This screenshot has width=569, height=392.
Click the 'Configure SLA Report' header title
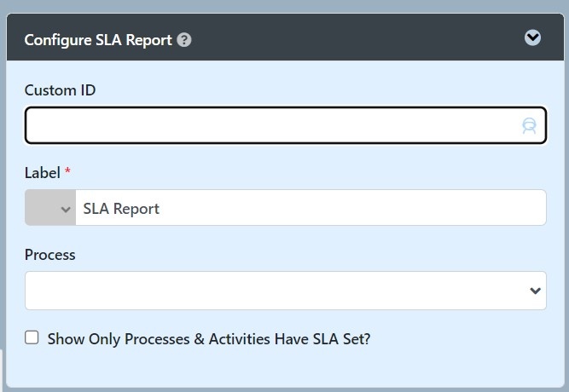[98, 40]
